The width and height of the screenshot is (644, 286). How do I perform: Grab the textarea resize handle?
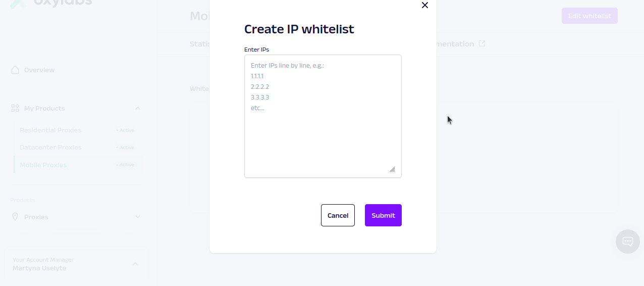coord(392,169)
